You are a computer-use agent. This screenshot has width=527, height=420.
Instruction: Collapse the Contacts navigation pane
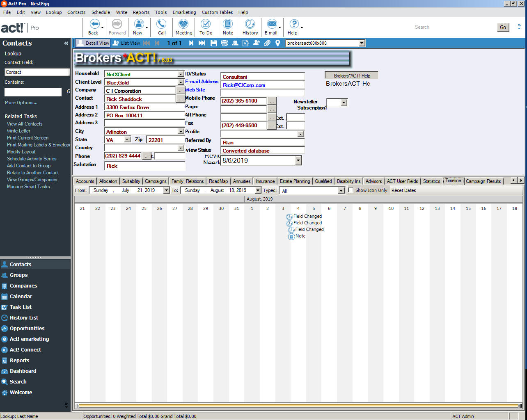66,43
